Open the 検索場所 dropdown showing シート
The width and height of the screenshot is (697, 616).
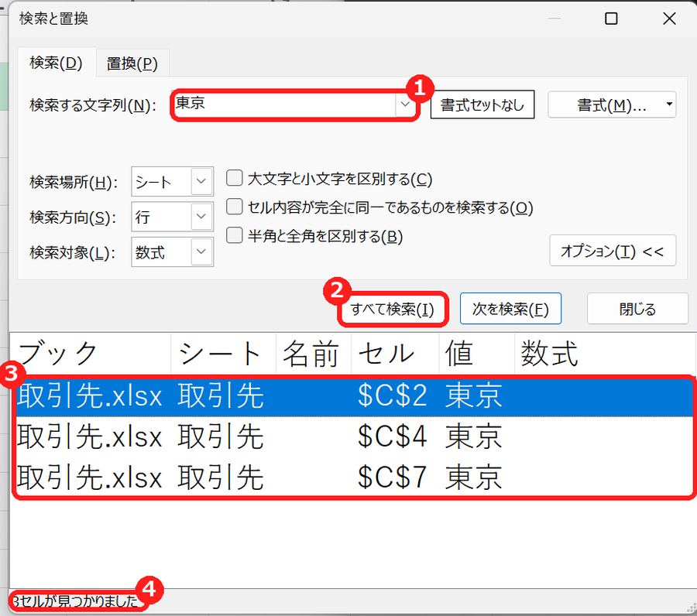173,181
